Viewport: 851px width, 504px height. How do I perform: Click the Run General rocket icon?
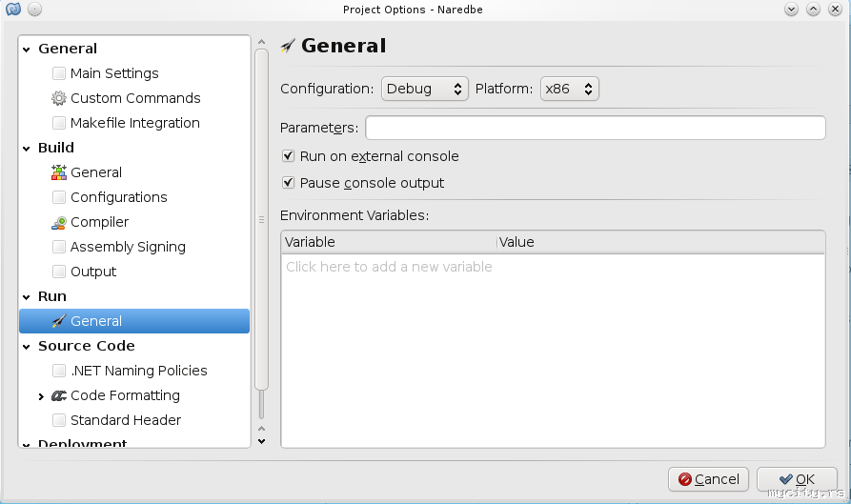click(59, 321)
